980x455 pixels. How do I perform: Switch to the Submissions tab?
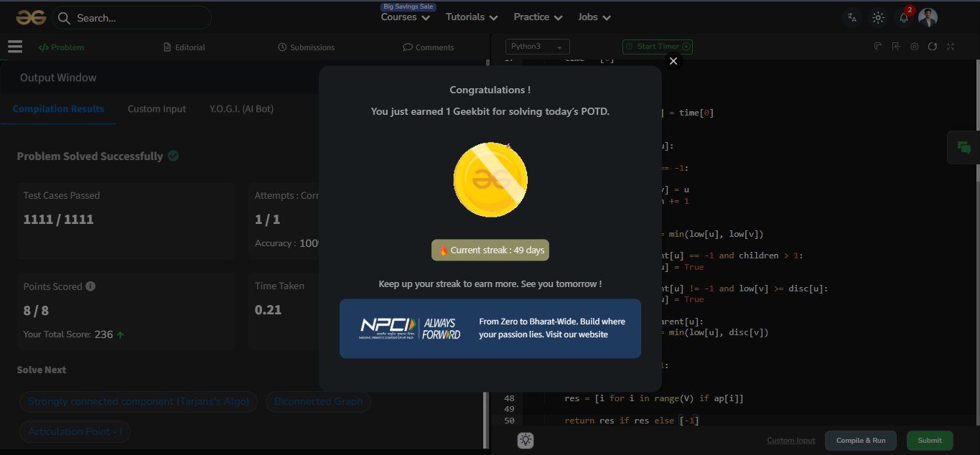click(x=307, y=47)
